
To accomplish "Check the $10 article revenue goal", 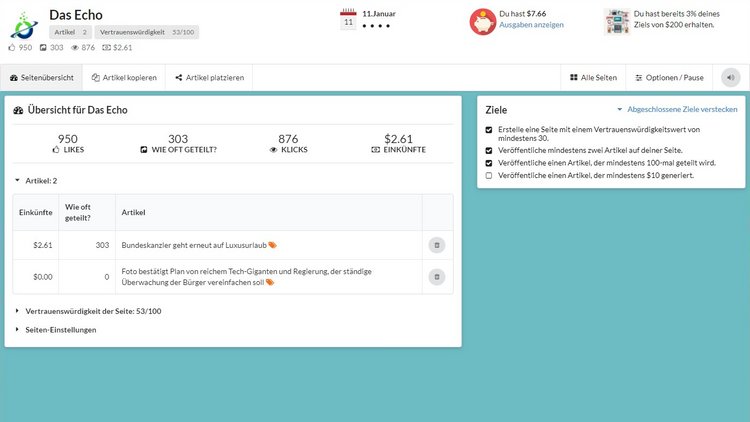I will [488, 176].
